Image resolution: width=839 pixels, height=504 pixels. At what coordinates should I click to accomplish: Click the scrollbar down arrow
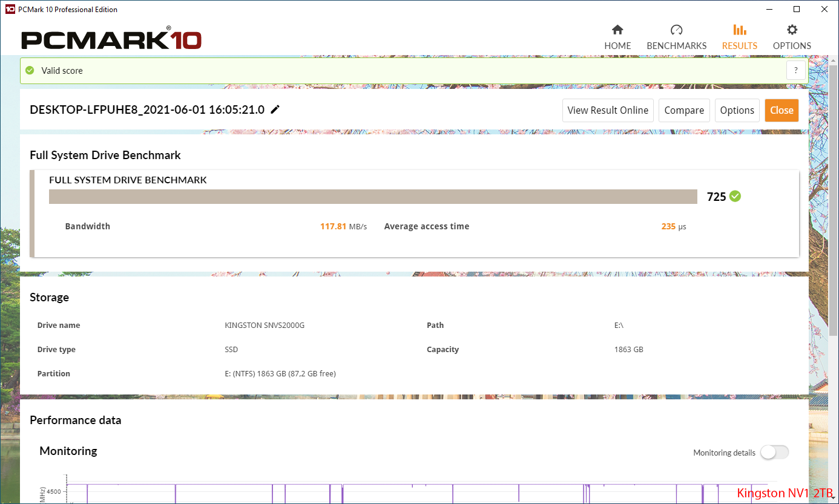834,498
